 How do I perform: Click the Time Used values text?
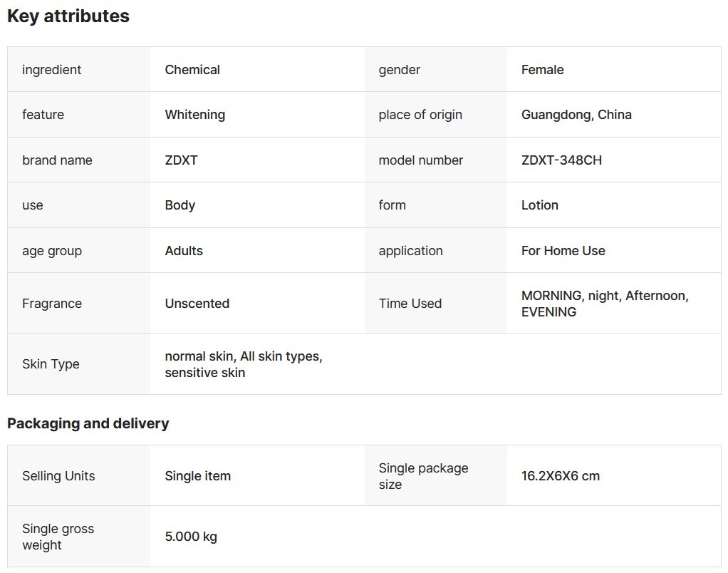click(x=604, y=304)
